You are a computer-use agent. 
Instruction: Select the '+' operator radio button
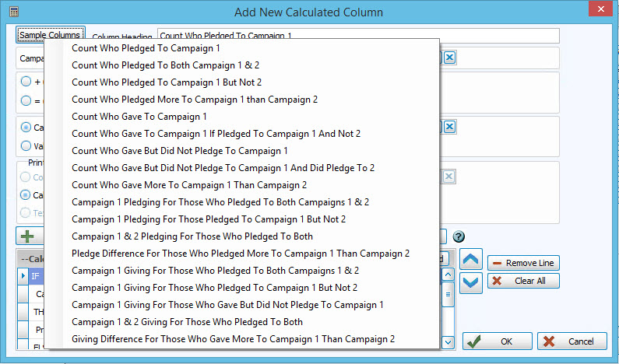[x=26, y=82]
